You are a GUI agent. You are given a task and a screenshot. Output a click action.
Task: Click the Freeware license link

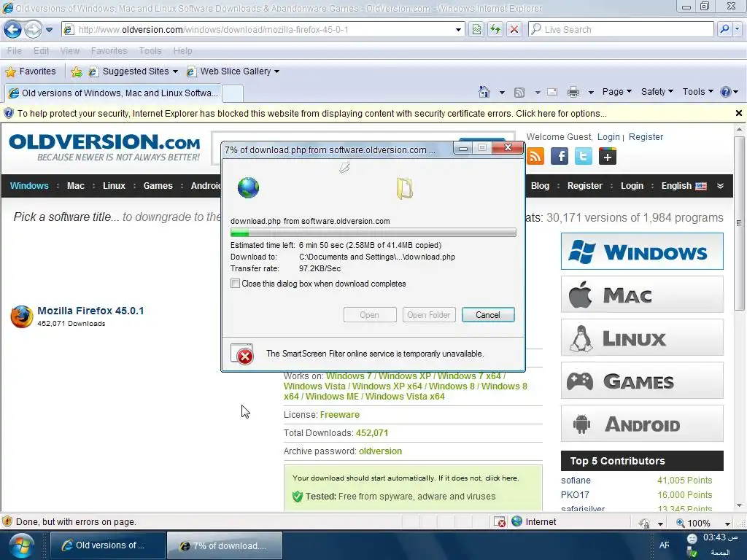340,415
